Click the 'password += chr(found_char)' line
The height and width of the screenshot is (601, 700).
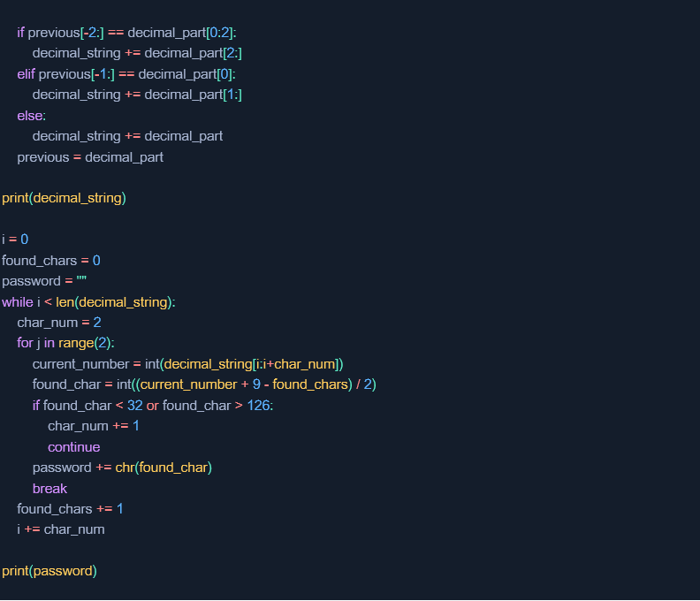click(x=122, y=468)
